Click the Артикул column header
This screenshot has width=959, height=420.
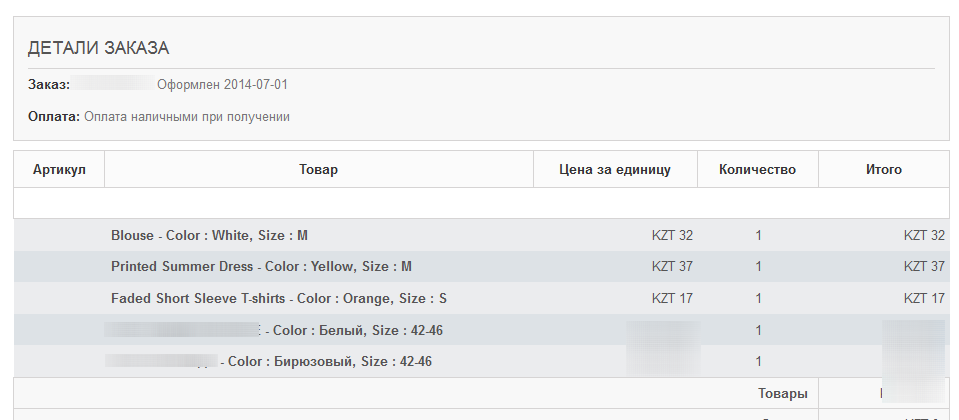tap(59, 170)
